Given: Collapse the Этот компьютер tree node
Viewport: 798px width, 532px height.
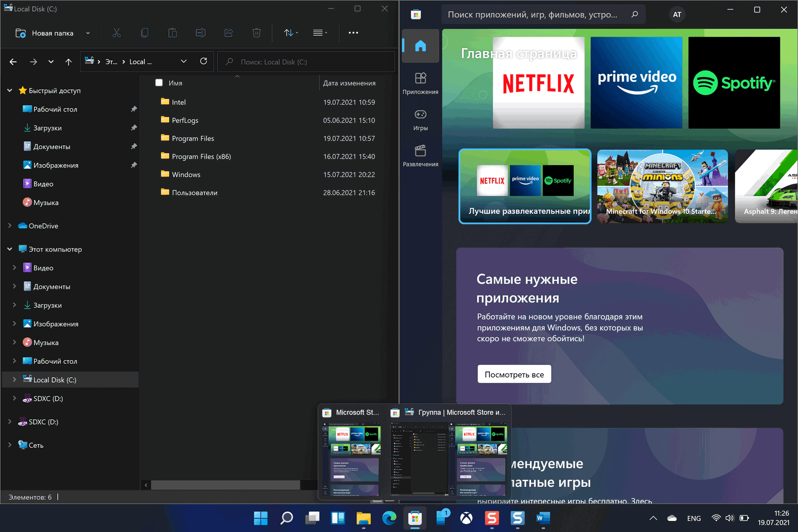Looking at the screenshot, I should coord(10,249).
